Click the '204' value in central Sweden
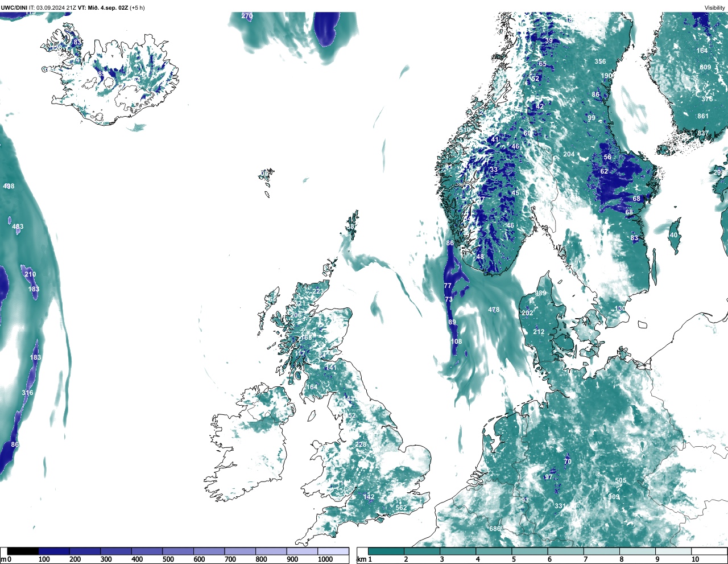The width and height of the screenshot is (728, 564). (x=569, y=154)
